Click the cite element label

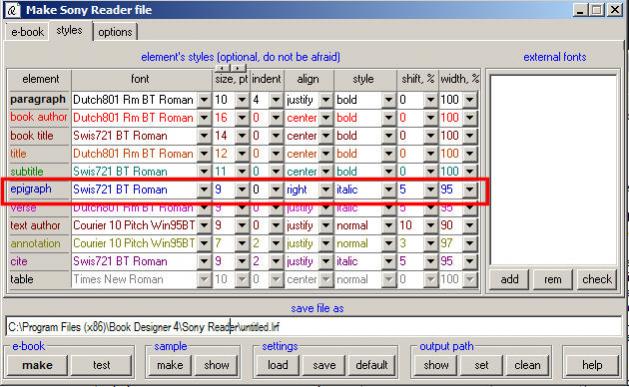[x=19, y=261]
